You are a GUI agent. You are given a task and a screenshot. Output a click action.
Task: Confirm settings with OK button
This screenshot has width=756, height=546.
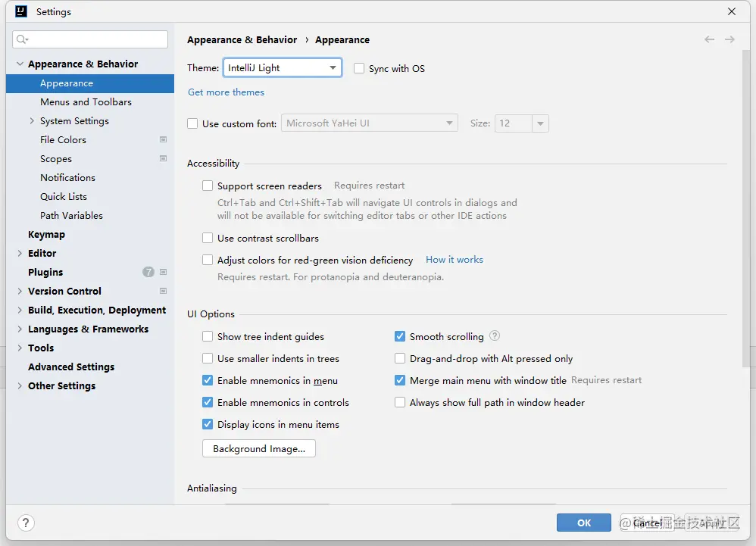point(584,523)
